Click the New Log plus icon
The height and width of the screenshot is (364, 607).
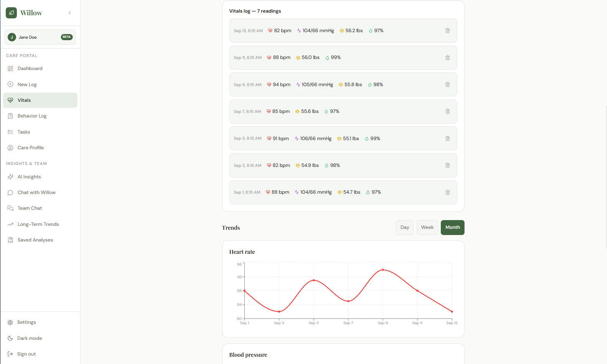click(x=10, y=84)
